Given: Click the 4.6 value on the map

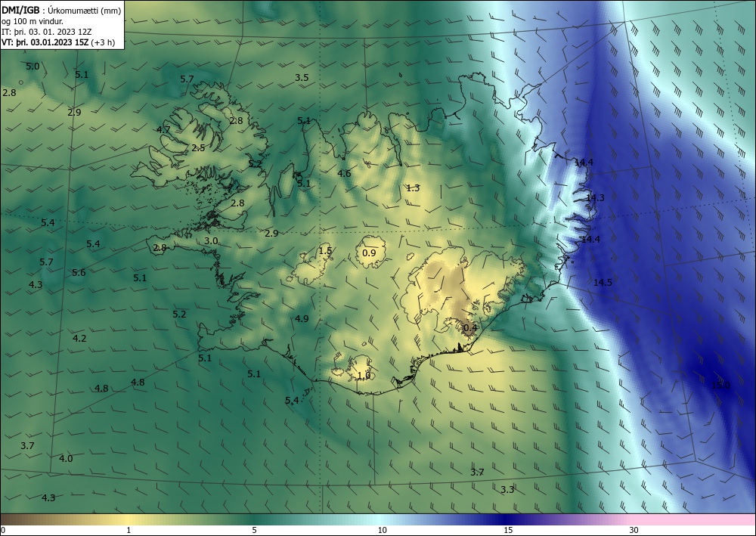Looking at the screenshot, I should point(344,174).
